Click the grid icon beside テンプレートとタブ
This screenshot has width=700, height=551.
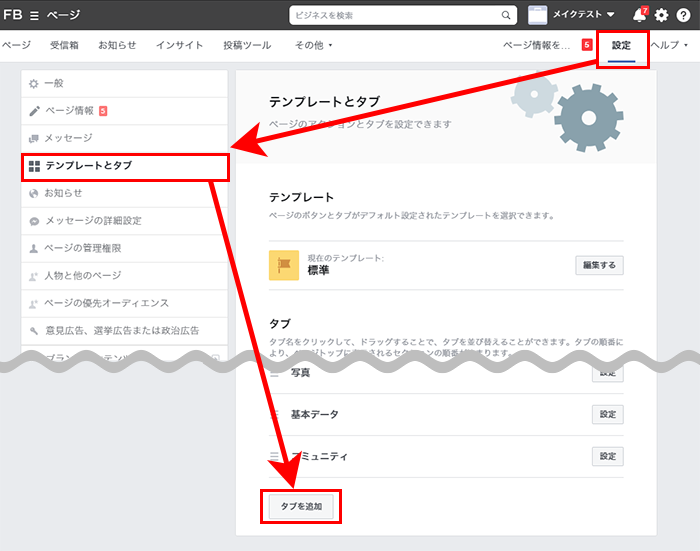click(x=34, y=167)
